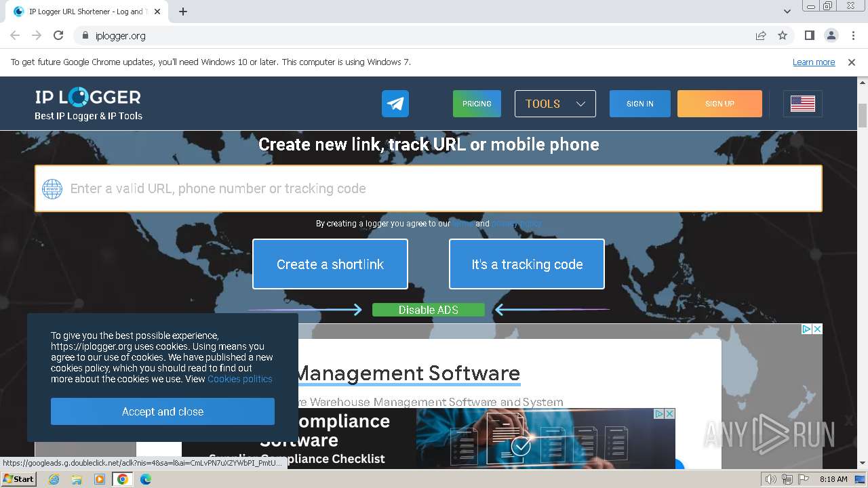
Task: Open browser side panel icon
Action: tap(809, 35)
